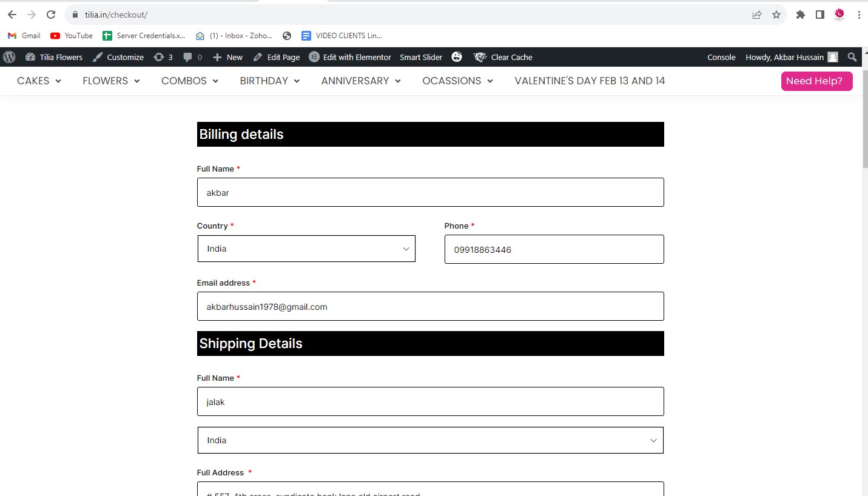Open the comments bubble in admin bar
Viewport: 868px width, 496px height.
(x=192, y=57)
